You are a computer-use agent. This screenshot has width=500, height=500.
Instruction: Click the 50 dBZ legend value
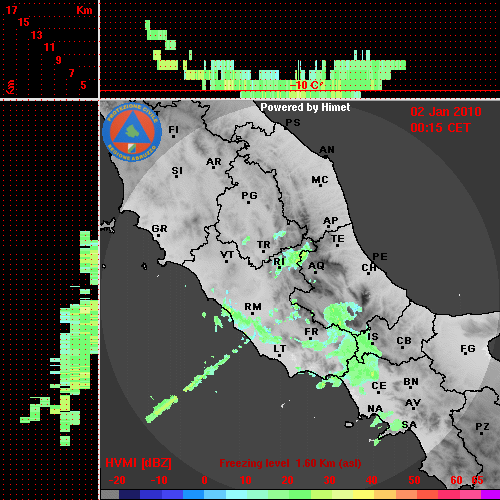pyautogui.click(x=414, y=480)
